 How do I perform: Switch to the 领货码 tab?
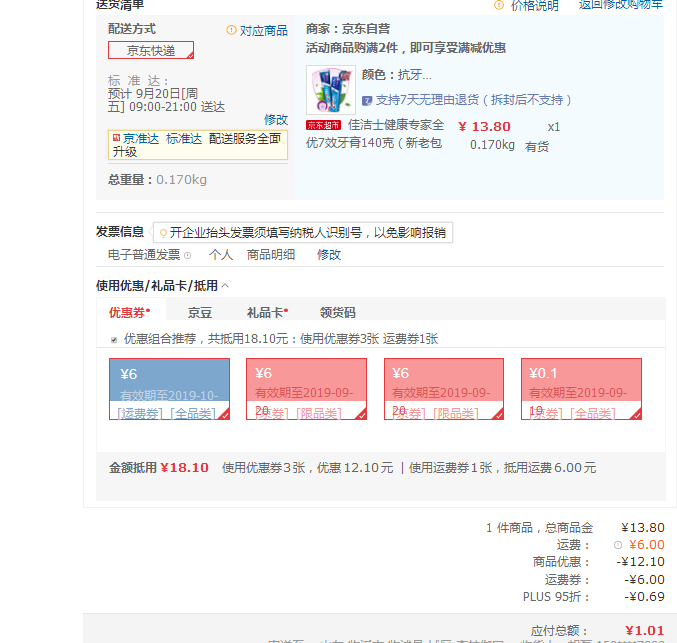pyautogui.click(x=338, y=313)
